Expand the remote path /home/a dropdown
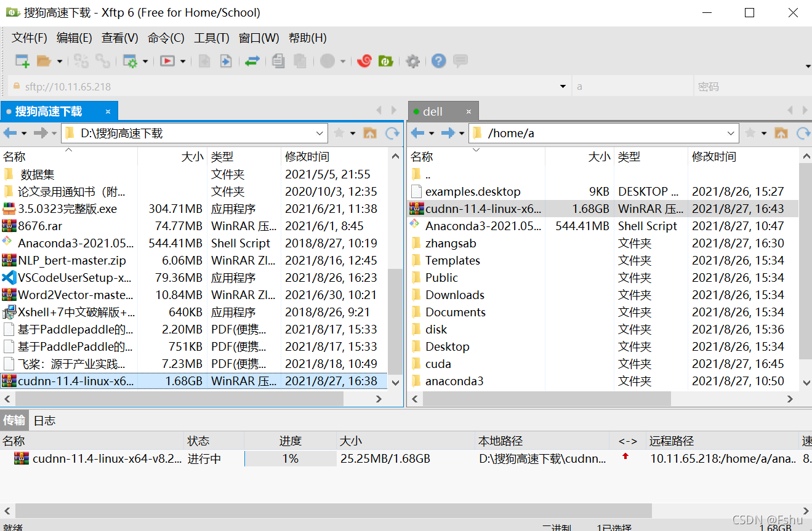 click(x=731, y=133)
